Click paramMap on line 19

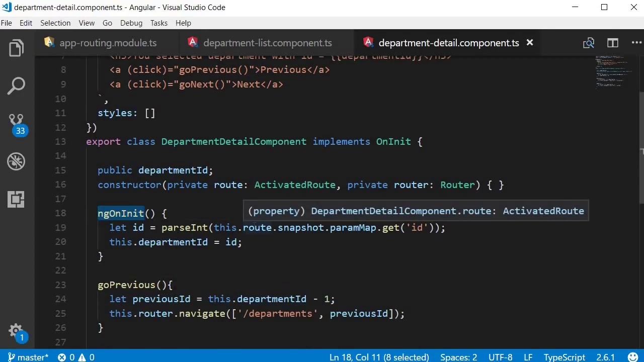(353, 228)
